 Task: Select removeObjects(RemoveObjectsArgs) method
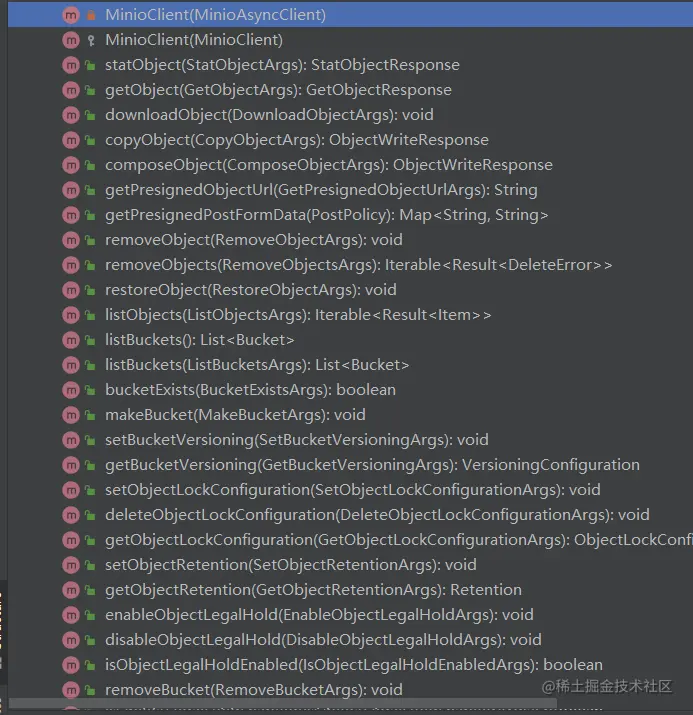tap(358, 265)
